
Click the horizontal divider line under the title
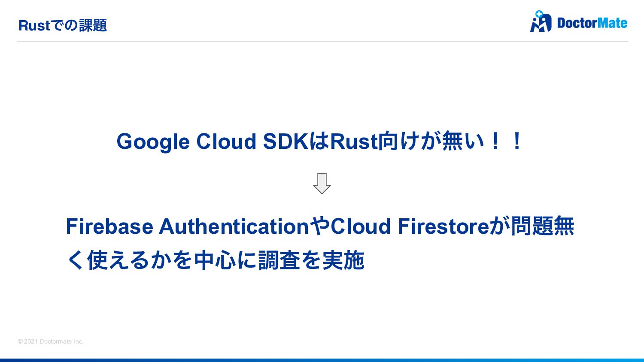[x=322, y=42]
